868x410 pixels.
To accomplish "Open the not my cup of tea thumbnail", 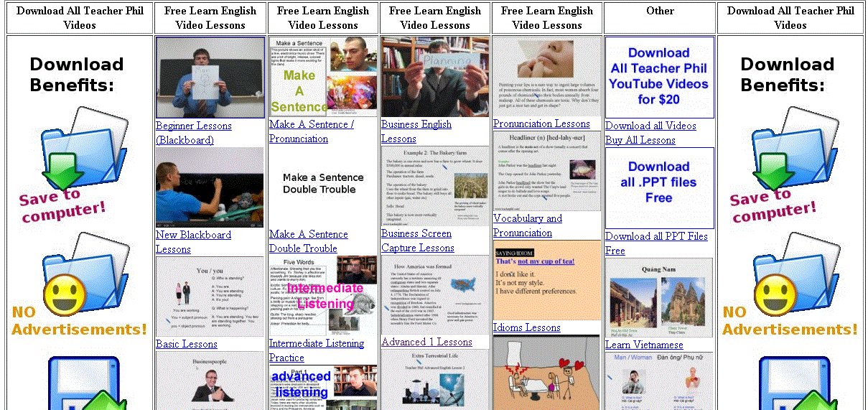I will (x=546, y=280).
